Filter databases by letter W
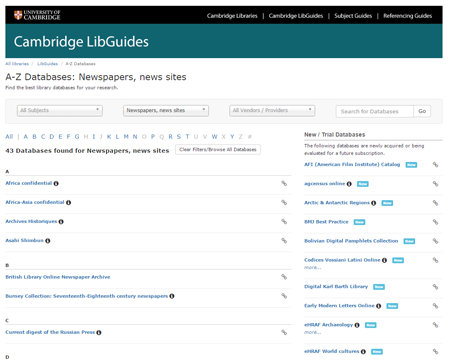Image resolution: width=450 pixels, height=360 pixels. (x=214, y=136)
